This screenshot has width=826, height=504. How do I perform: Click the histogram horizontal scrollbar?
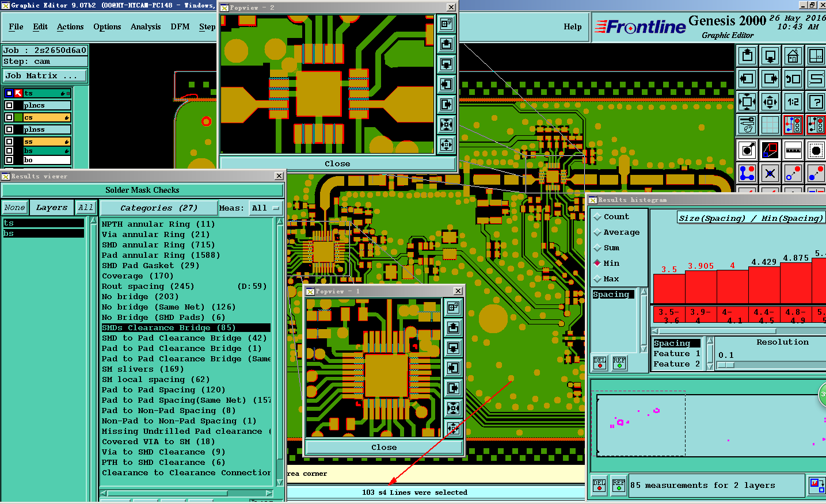click(718, 331)
